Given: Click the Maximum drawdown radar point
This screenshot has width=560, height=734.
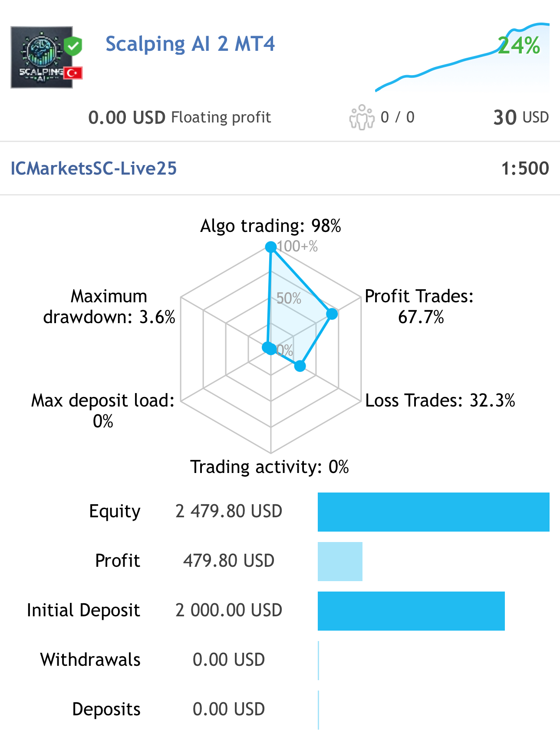Looking at the screenshot, I should click(267, 347).
